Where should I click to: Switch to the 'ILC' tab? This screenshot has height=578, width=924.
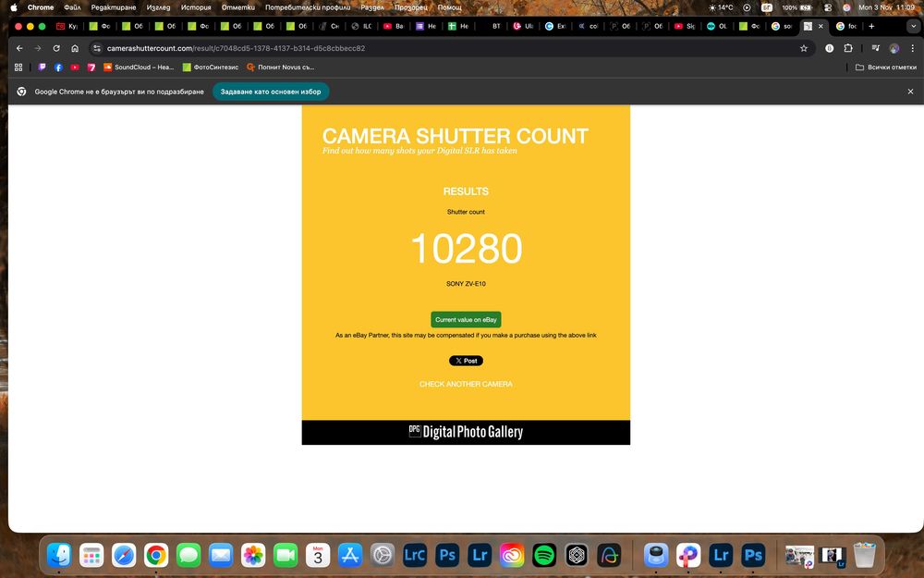361,26
